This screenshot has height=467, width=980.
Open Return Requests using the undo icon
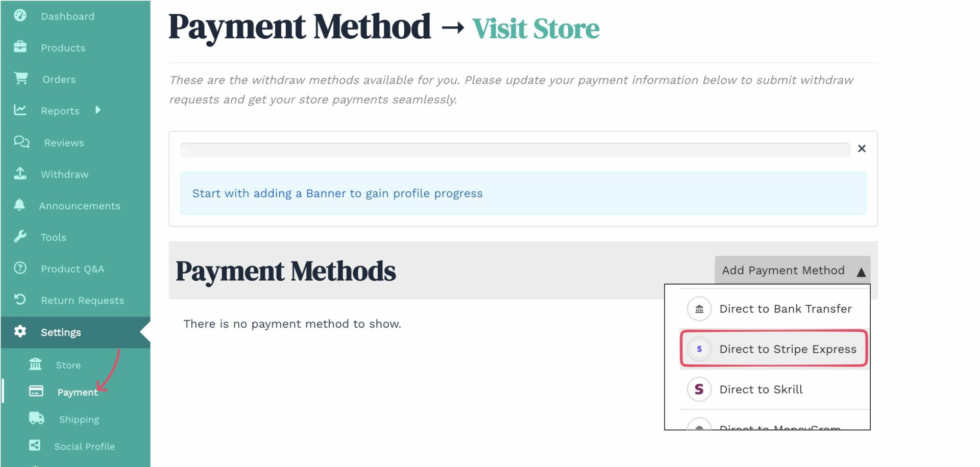pos(19,300)
